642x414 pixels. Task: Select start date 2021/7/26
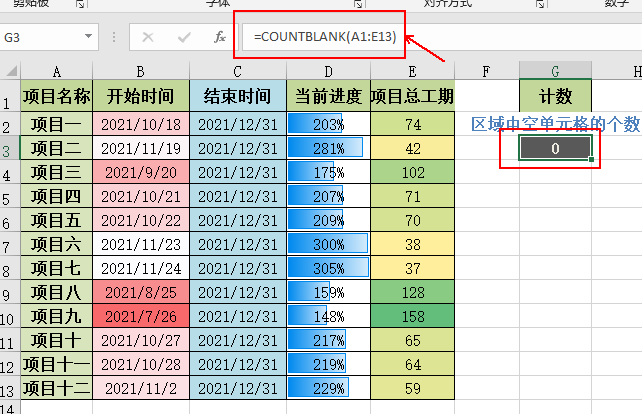141,315
